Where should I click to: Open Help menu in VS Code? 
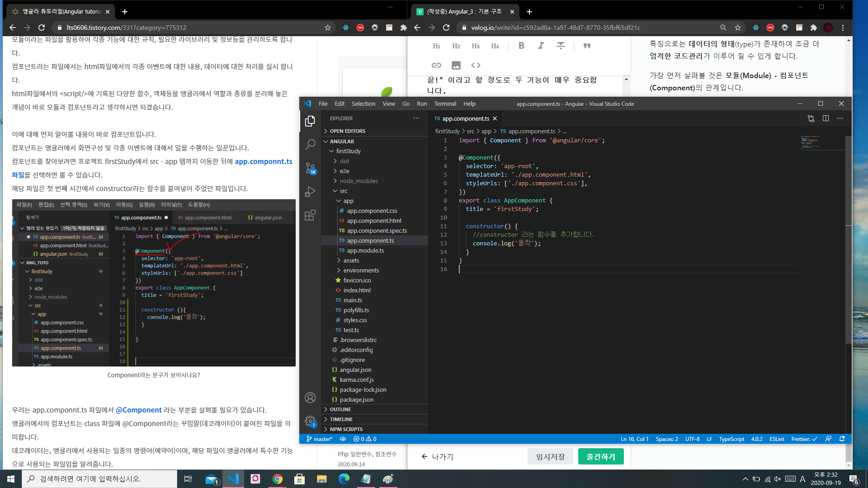pyautogui.click(x=469, y=103)
